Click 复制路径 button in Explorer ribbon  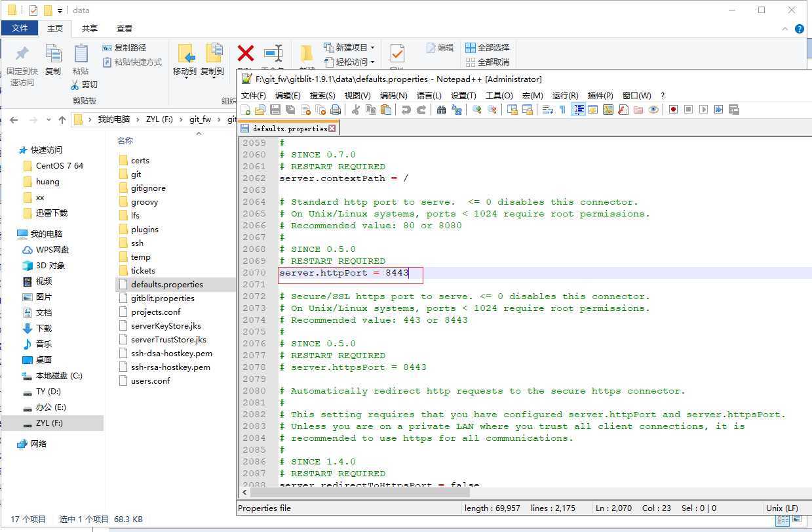(x=125, y=48)
